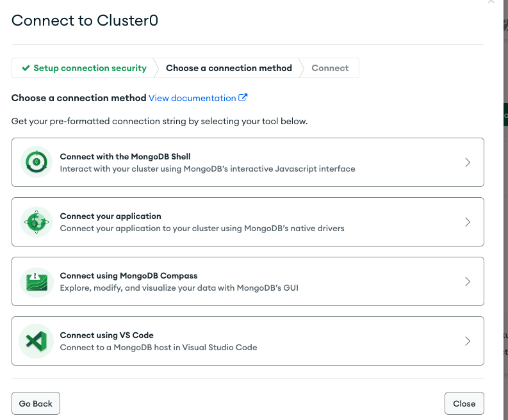Image resolution: width=508 pixels, height=420 pixels.
Task: Open the Connect your application chevron arrow
Action: tap(468, 222)
